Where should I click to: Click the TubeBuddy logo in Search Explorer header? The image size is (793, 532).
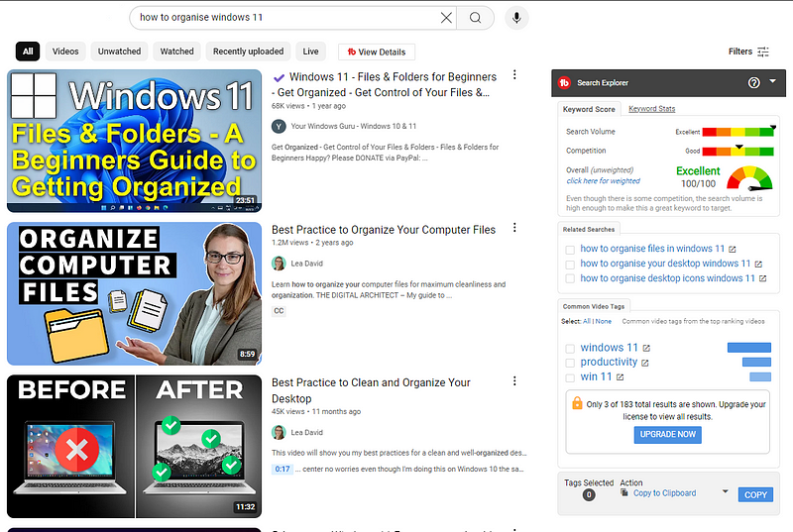click(564, 83)
